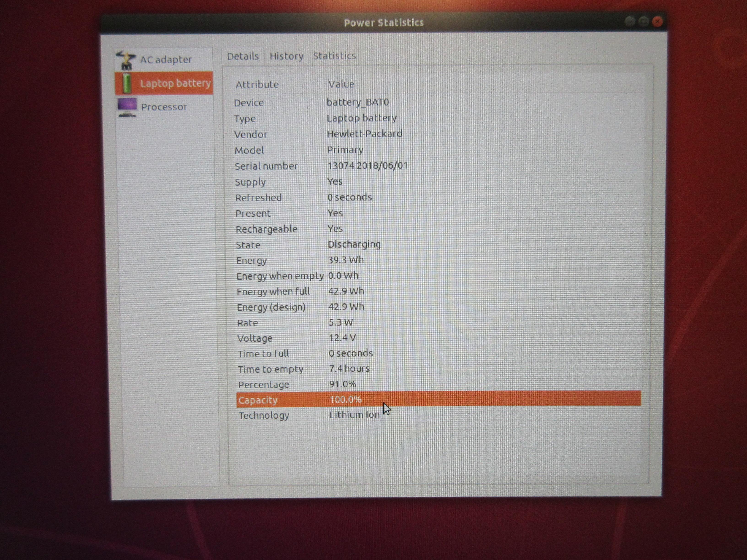Select the Serial number label

point(266,166)
